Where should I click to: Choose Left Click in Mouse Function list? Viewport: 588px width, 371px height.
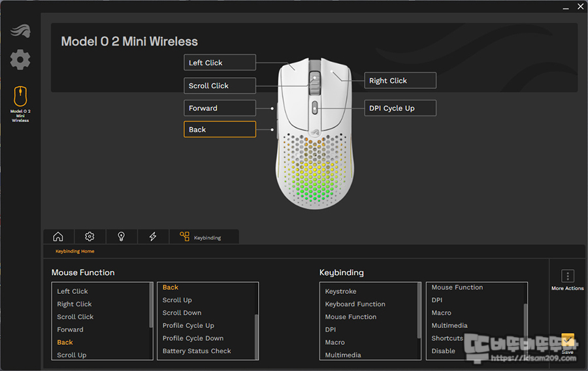point(73,291)
